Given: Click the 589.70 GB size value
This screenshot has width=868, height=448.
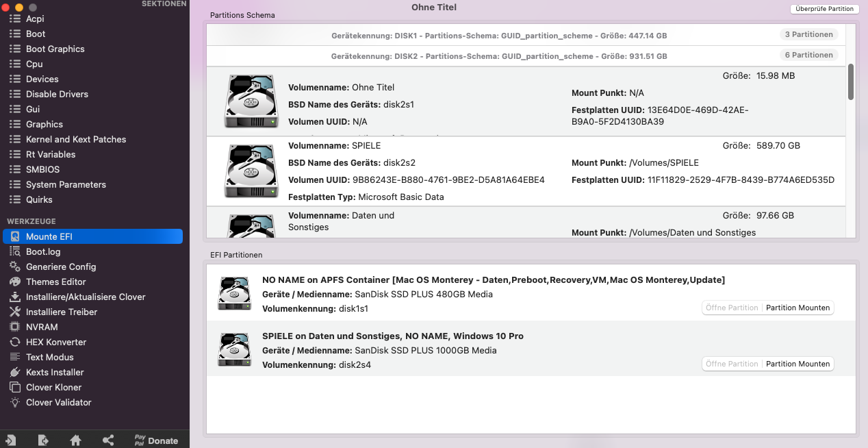Looking at the screenshot, I should click(778, 146).
